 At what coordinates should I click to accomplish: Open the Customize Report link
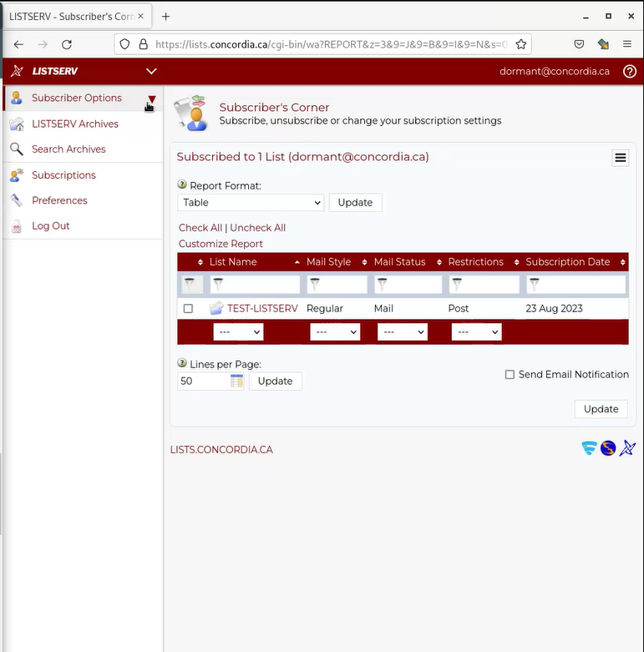[x=221, y=244]
